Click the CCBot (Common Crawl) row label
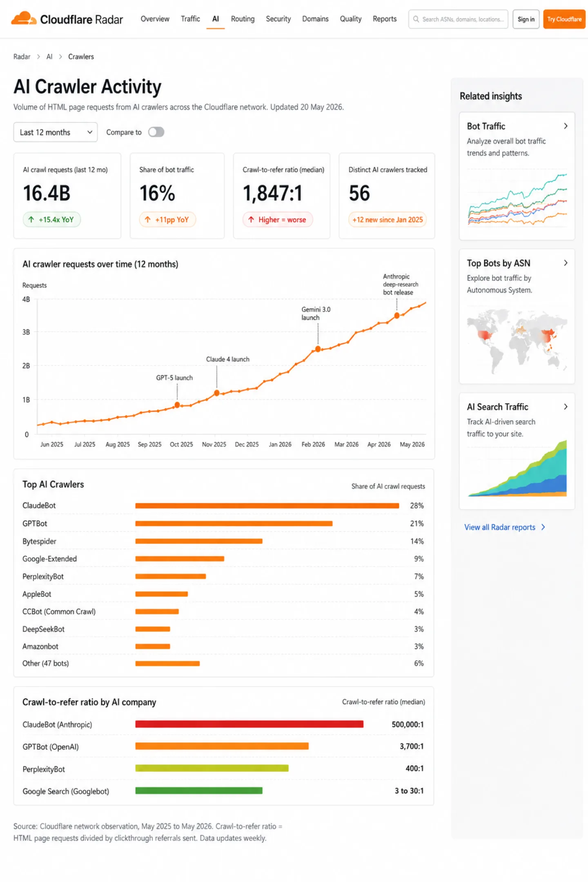The image size is (588, 882). [59, 612]
